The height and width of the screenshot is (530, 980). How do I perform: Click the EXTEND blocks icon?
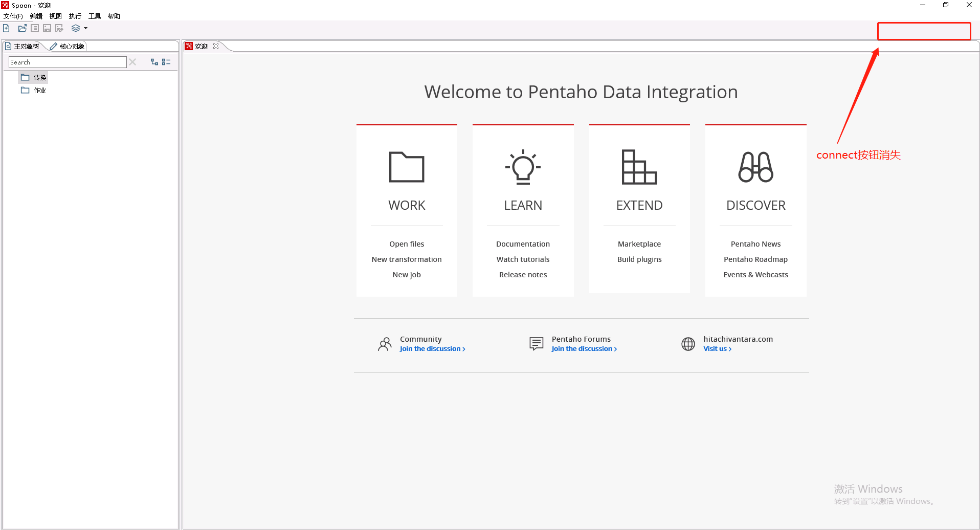tap(639, 167)
